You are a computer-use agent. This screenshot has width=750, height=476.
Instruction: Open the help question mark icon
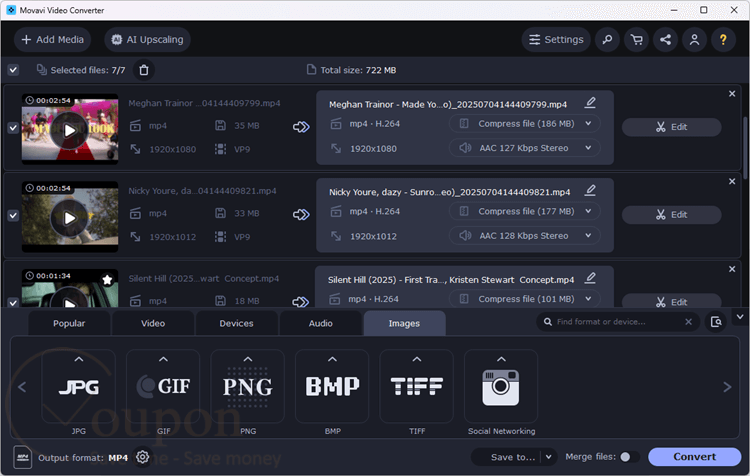[x=723, y=40]
